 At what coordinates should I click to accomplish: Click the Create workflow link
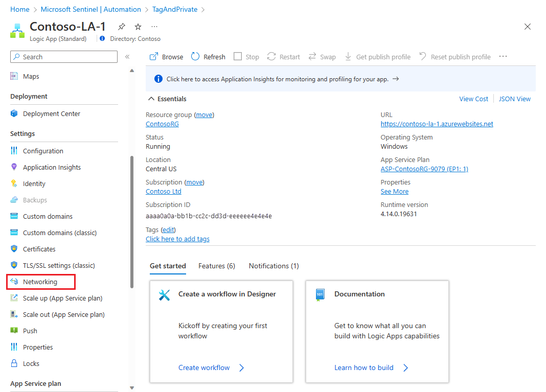click(x=204, y=367)
